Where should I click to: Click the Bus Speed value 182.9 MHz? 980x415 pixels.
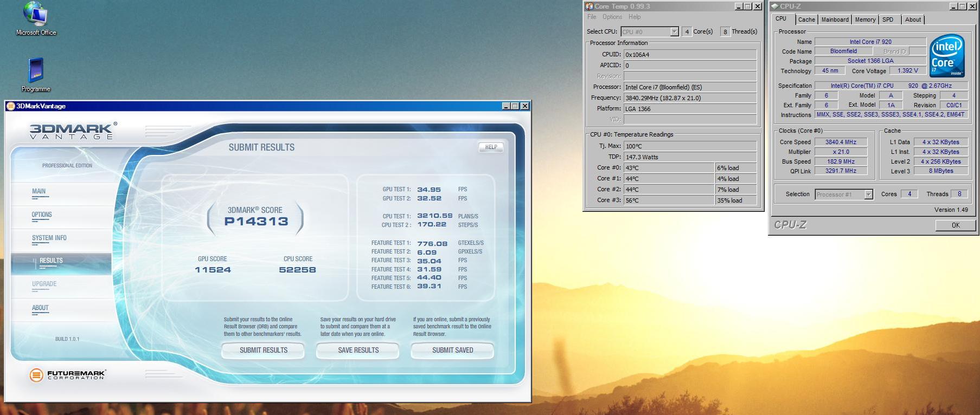(x=841, y=161)
